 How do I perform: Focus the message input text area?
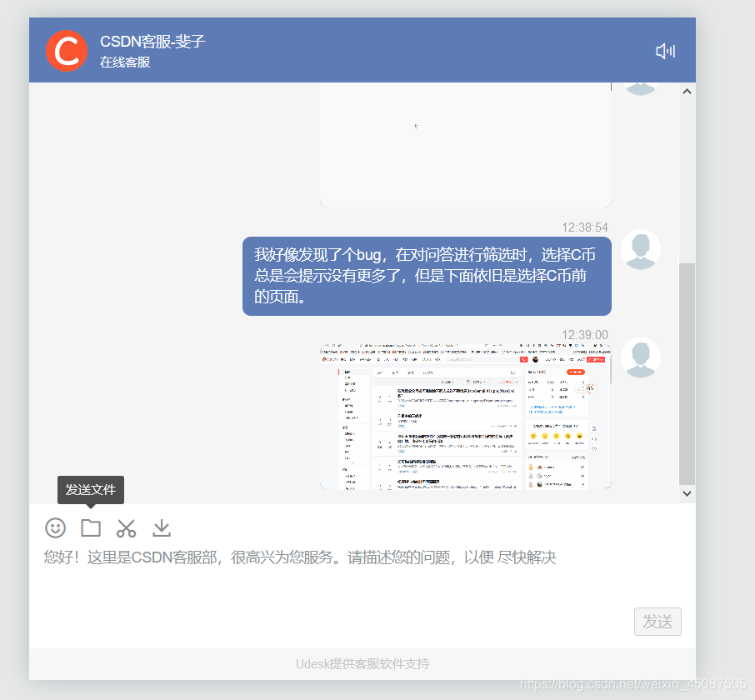tap(362, 575)
